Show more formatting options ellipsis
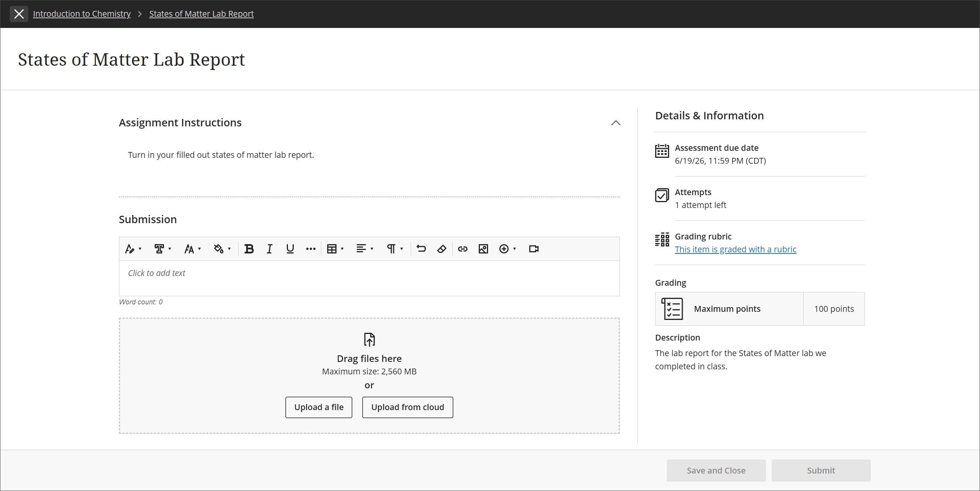Viewport: 980px width, 491px height. coord(310,249)
